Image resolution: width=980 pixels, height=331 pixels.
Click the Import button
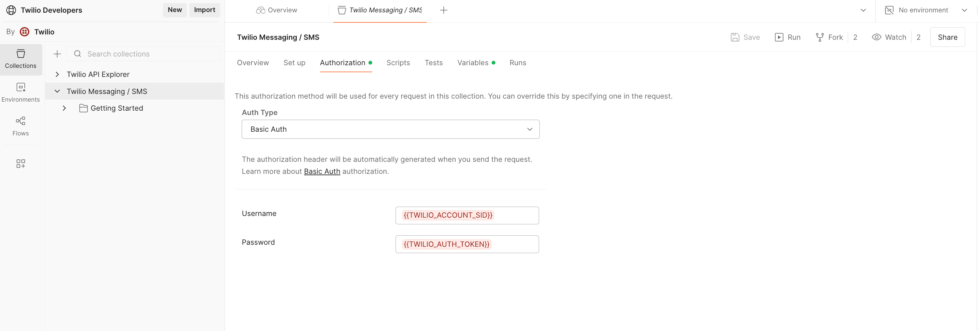[204, 10]
